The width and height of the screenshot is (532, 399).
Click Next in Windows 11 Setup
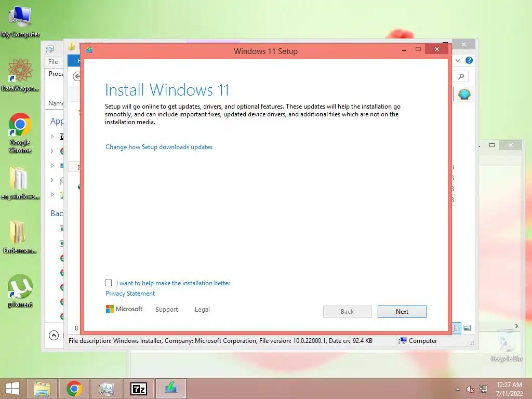point(402,312)
